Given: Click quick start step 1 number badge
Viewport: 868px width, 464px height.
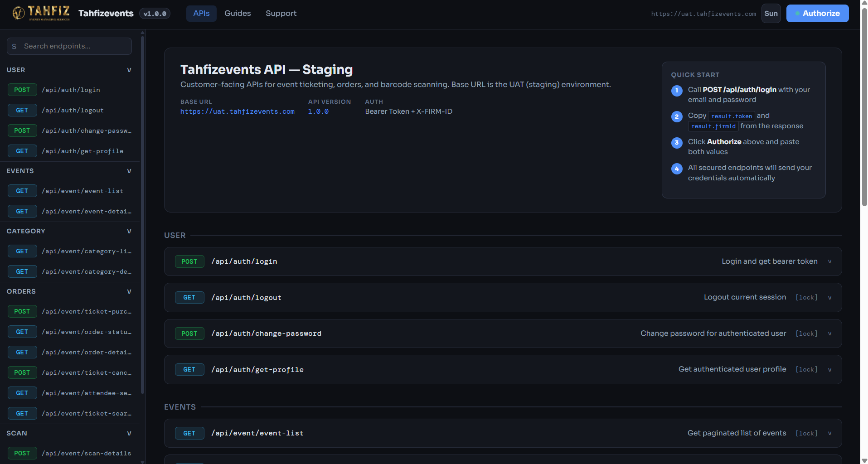Looking at the screenshot, I should [x=677, y=91].
